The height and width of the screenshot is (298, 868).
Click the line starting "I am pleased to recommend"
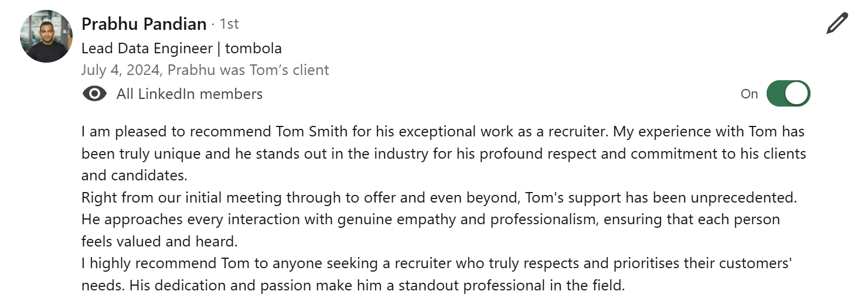pyautogui.click(x=443, y=132)
